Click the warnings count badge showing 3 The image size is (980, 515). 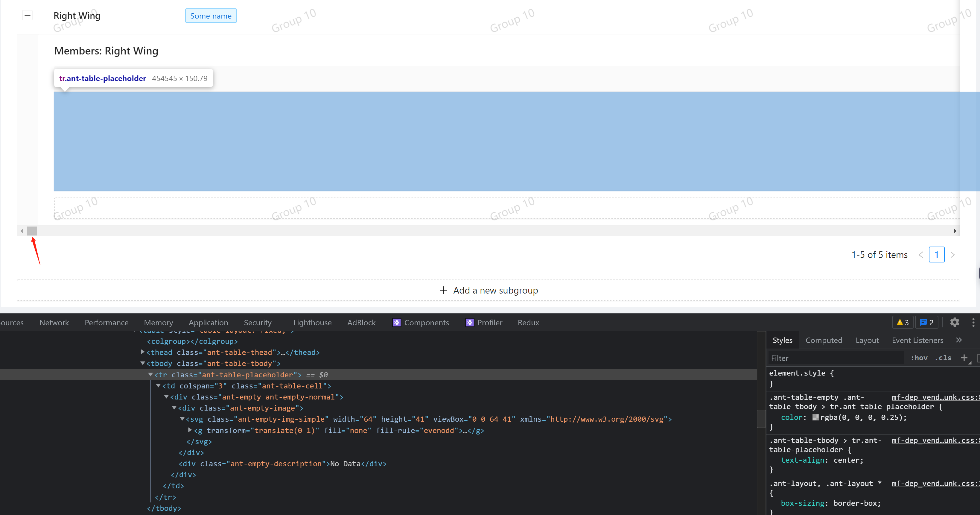pos(903,322)
